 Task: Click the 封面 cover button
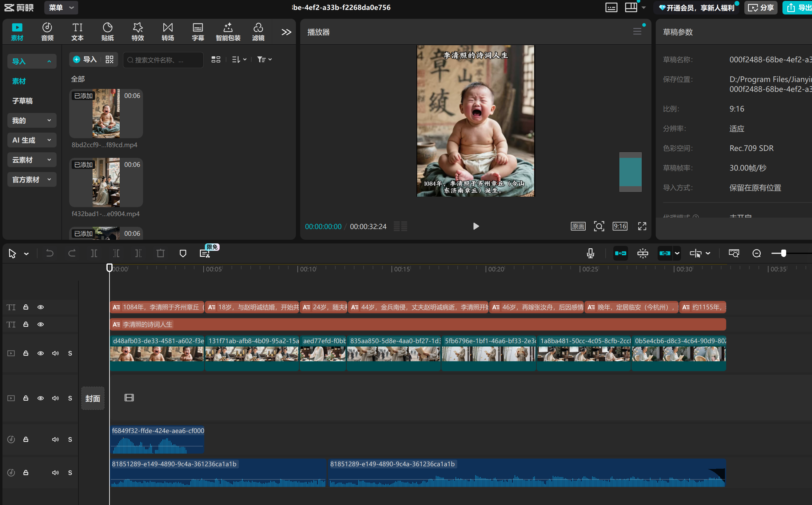93,398
